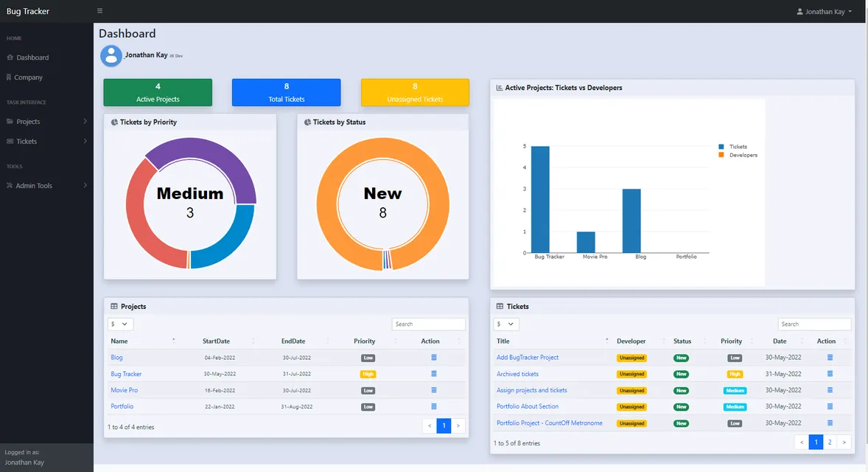Open the Assign projects and tickets link

tap(532, 390)
